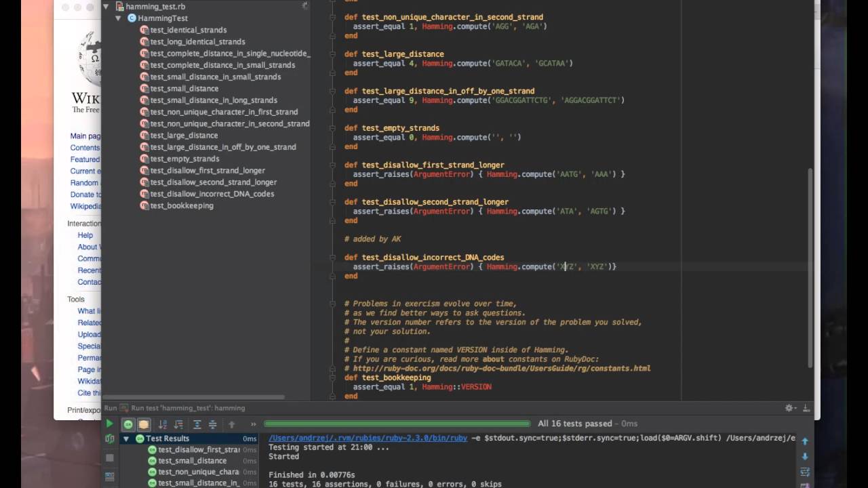Rerun the hamming_test with green play icon
Screen dimensions: 868x488
point(109,424)
